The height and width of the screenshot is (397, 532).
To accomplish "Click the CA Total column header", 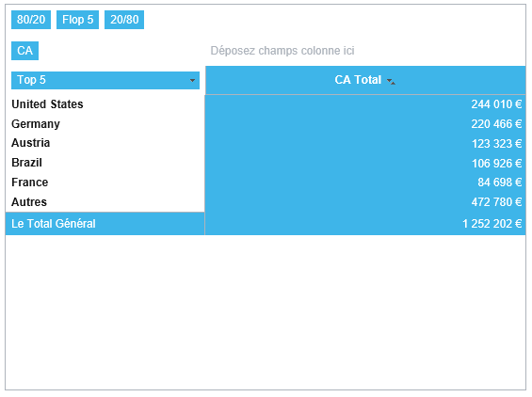I will 365,80.
